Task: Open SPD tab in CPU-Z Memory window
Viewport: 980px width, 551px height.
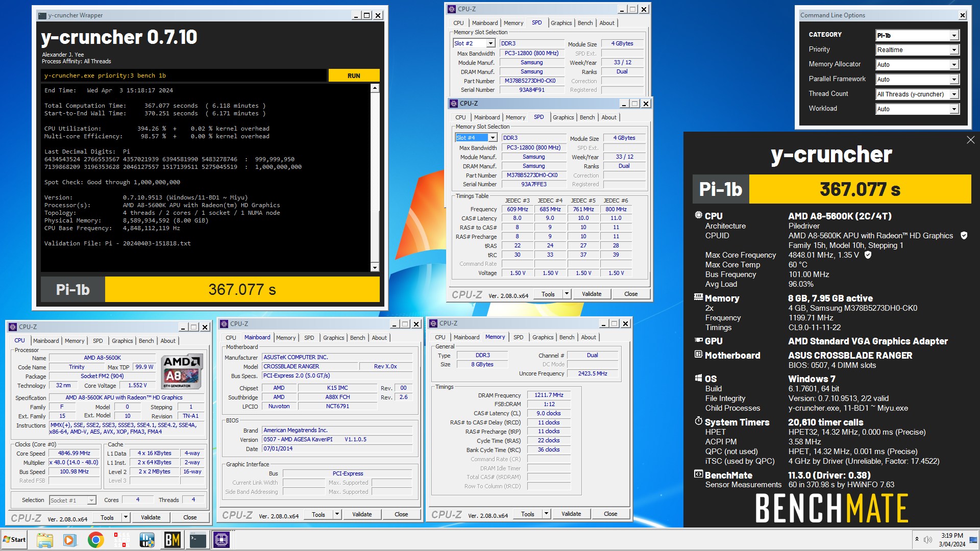Action: [x=518, y=337]
